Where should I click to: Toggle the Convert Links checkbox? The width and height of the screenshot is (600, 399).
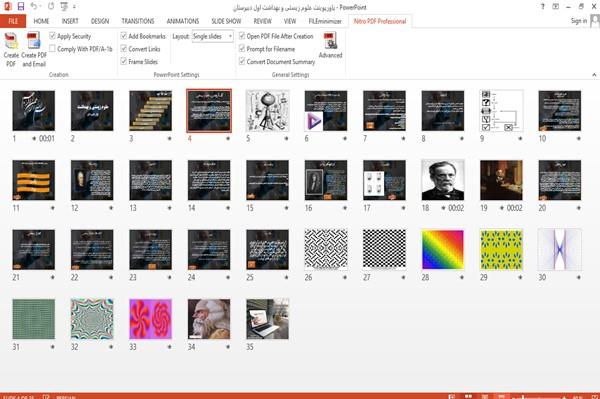[124, 49]
